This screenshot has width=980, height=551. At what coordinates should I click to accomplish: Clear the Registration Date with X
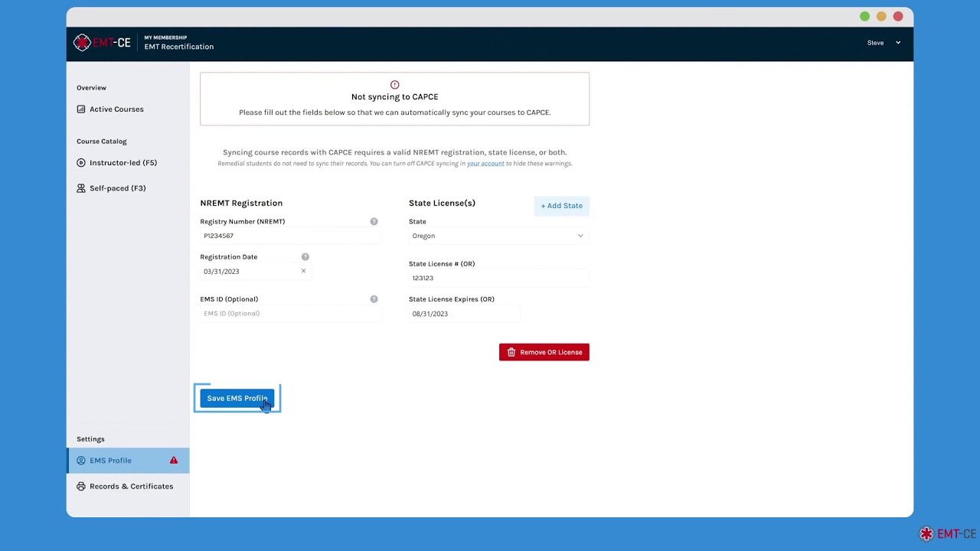click(303, 271)
